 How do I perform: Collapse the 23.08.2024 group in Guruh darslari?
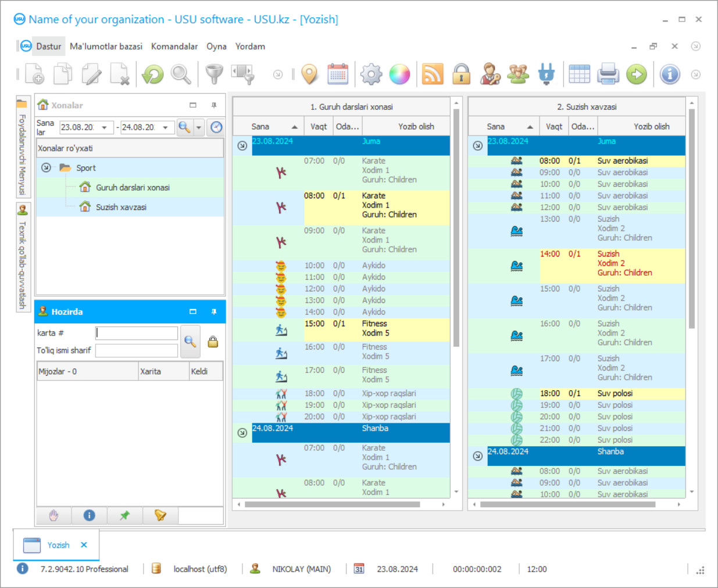pos(242,145)
